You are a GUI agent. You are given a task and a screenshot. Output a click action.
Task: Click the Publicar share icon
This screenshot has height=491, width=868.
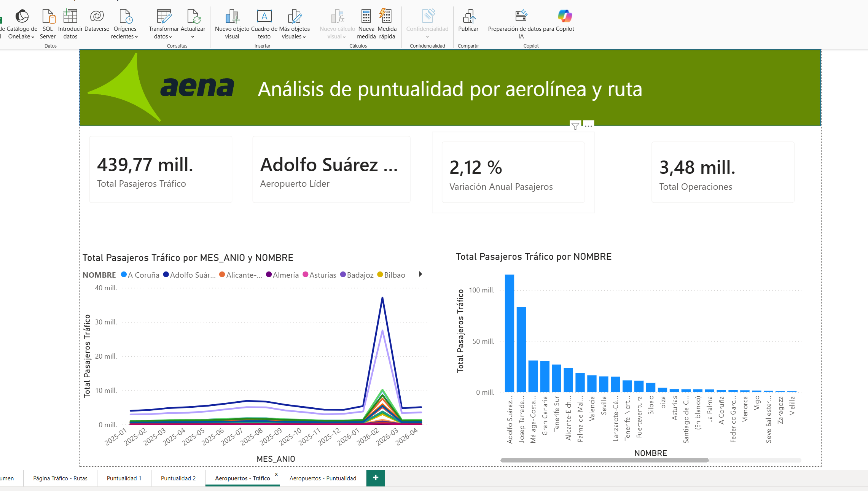point(468,16)
